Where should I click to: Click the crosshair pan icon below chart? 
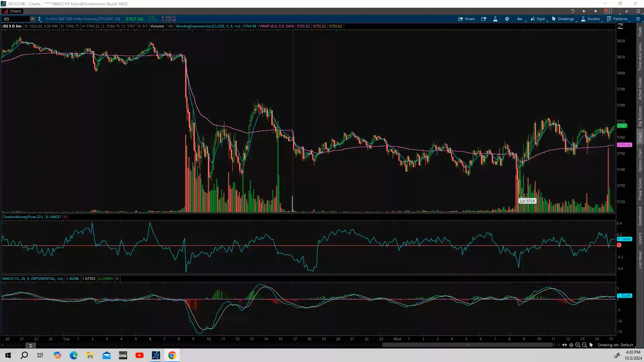point(571,345)
